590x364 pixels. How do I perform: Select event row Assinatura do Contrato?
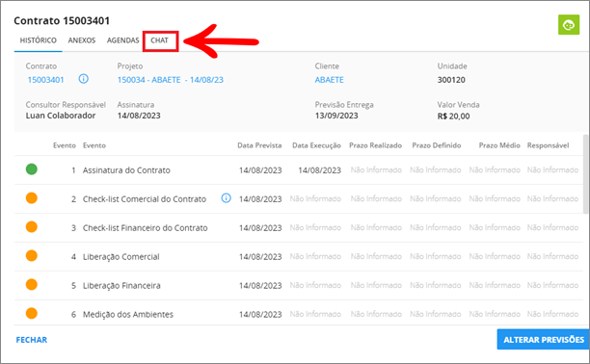click(299, 170)
